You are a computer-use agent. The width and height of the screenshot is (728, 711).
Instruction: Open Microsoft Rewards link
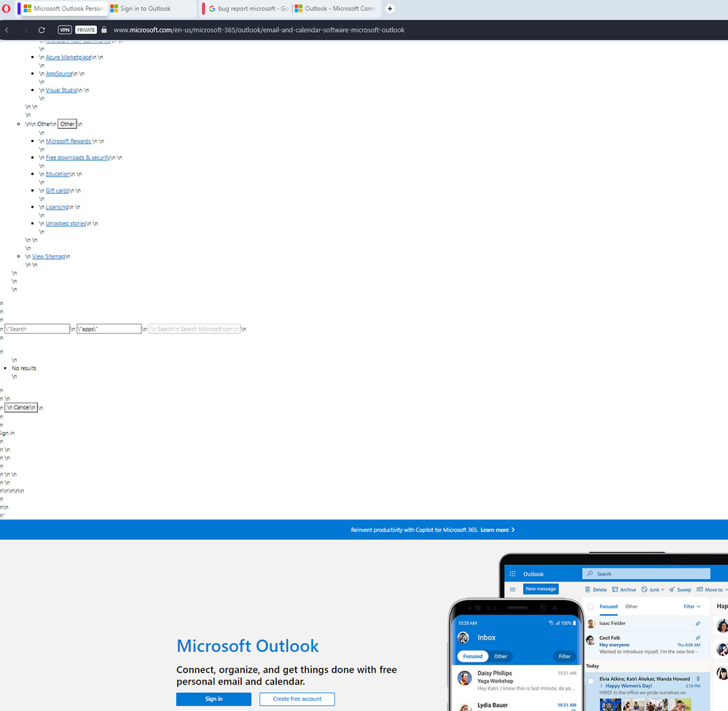point(69,141)
